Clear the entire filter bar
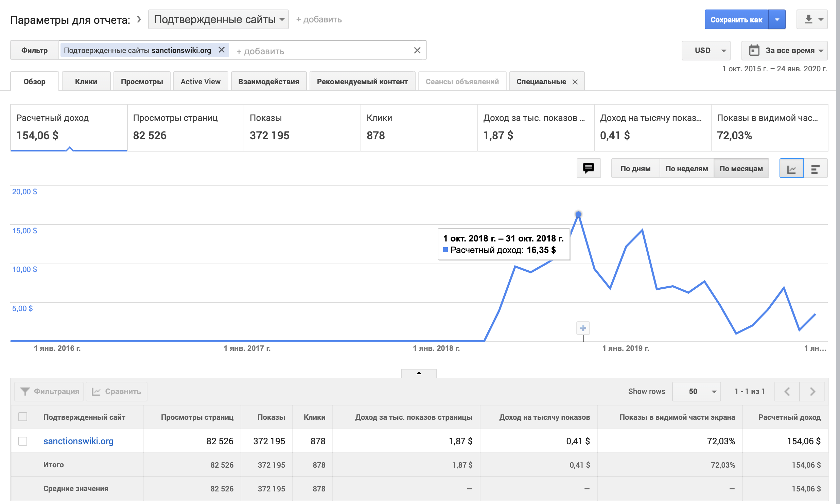 coord(417,51)
